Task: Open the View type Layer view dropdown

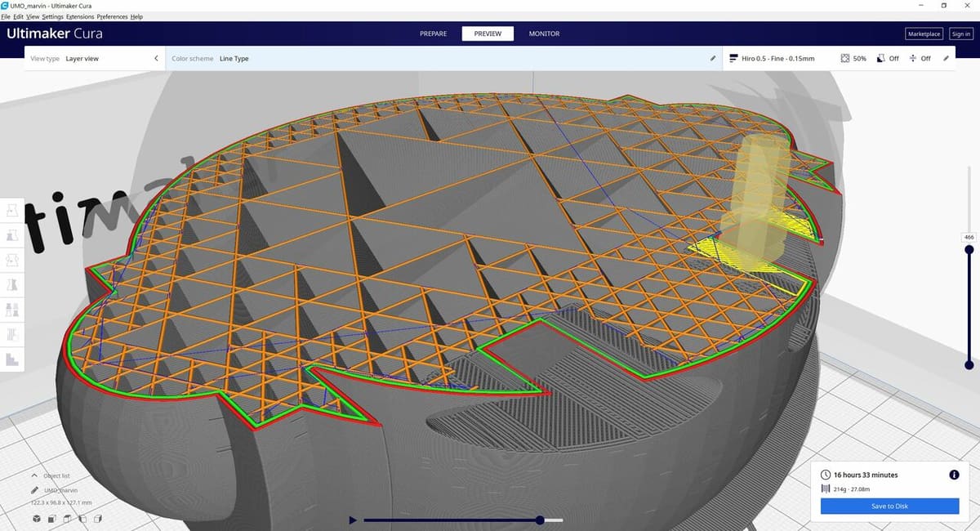Action: click(95, 59)
